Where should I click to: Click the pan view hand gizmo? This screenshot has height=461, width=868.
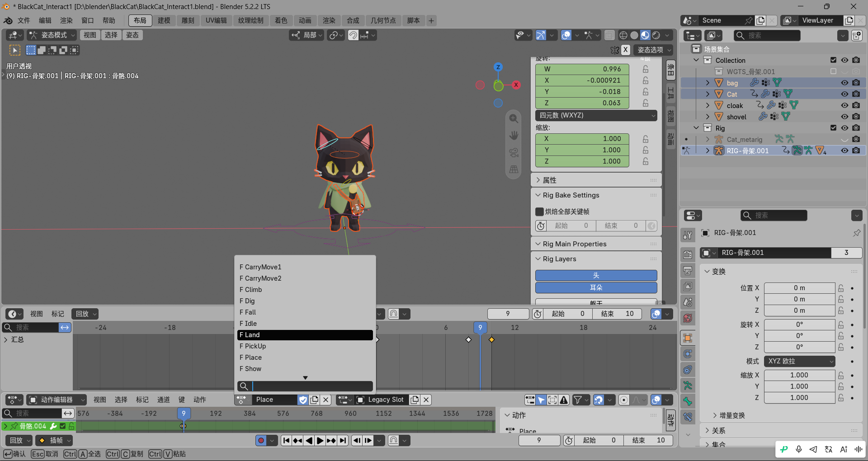514,135
